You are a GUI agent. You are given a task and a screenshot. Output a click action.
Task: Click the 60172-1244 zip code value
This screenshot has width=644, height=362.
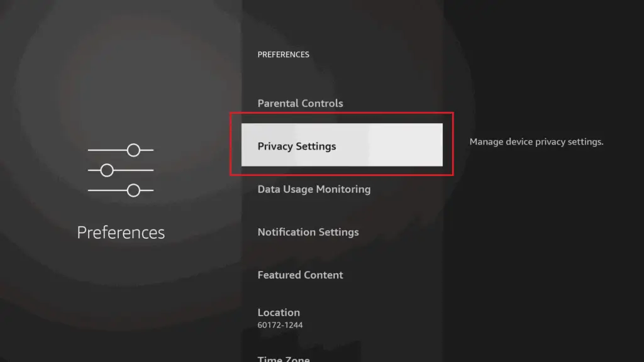pyautogui.click(x=280, y=325)
